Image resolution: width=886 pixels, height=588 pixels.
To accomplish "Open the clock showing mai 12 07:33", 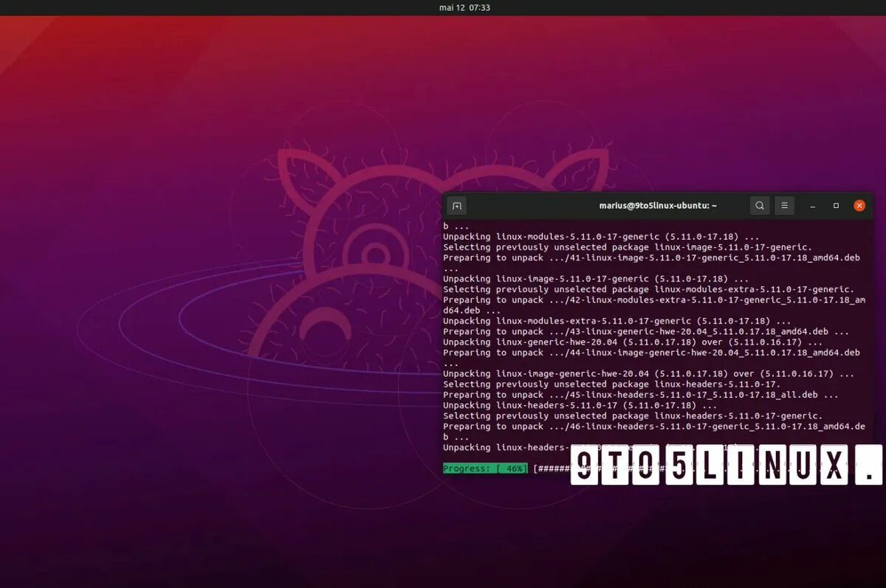I will point(464,7).
